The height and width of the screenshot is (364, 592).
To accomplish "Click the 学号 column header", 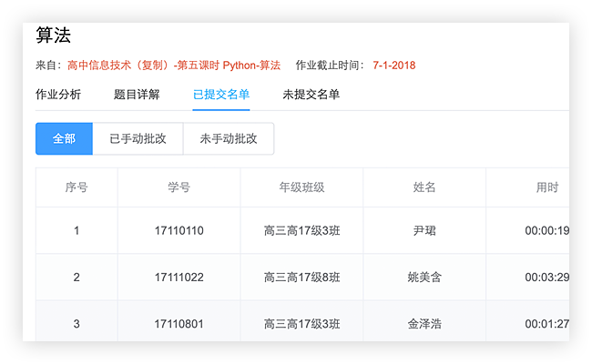I will 179,187.
